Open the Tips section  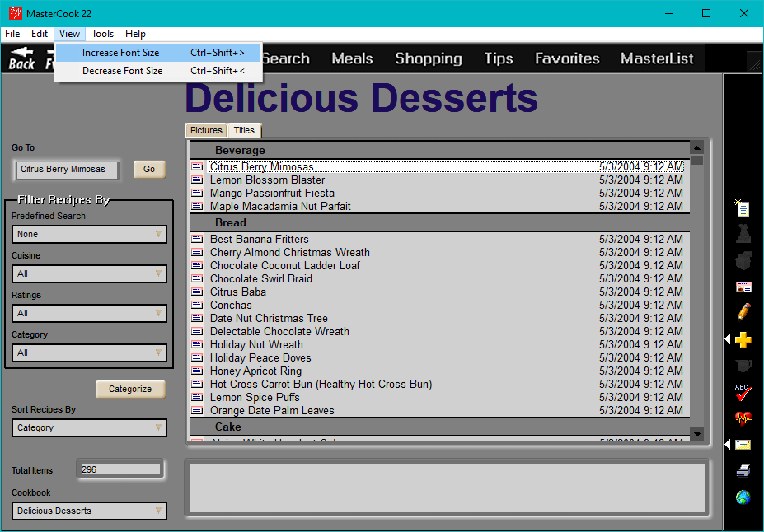499,58
